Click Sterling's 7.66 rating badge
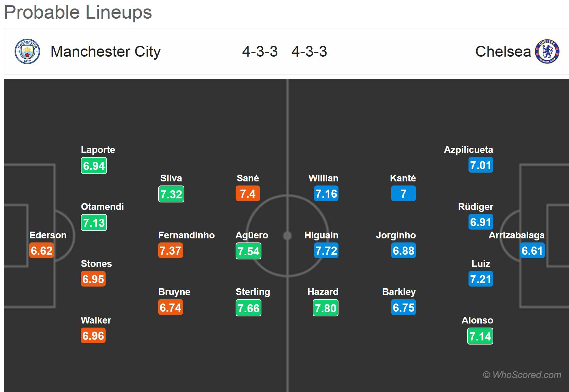This screenshot has width=569, height=392. [249, 308]
